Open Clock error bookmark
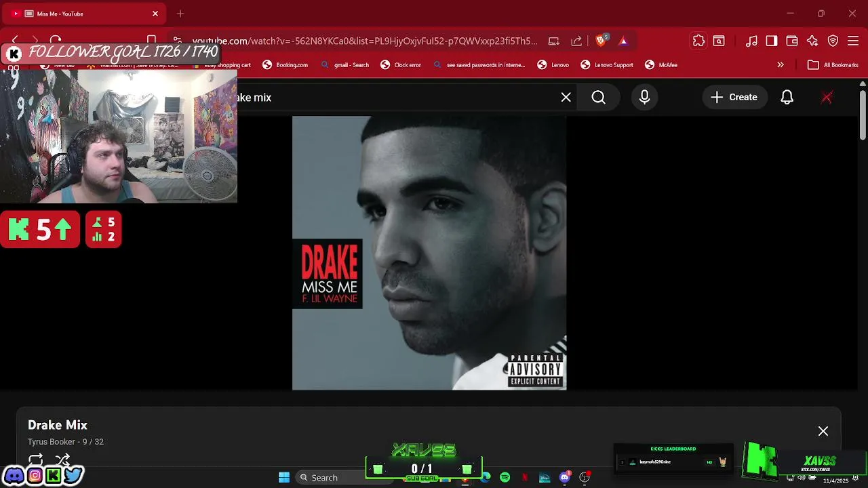 (401, 65)
